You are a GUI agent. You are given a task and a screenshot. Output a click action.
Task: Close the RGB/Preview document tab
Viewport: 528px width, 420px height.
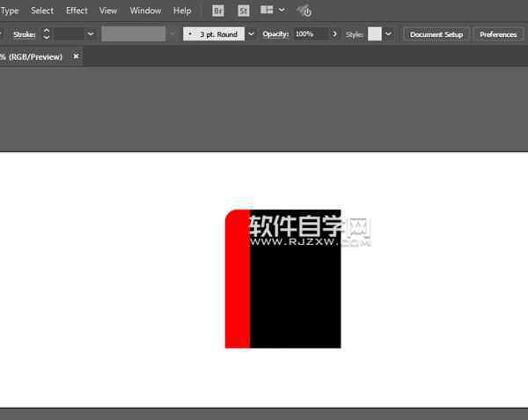(76, 56)
